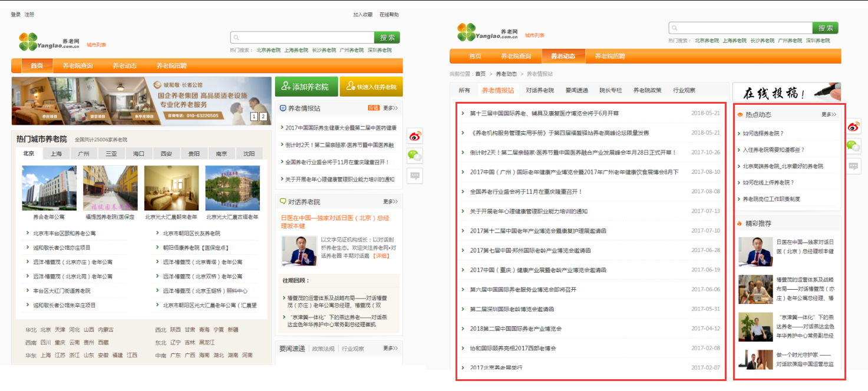Click the flame icon beside 精彩推荐

740,224
